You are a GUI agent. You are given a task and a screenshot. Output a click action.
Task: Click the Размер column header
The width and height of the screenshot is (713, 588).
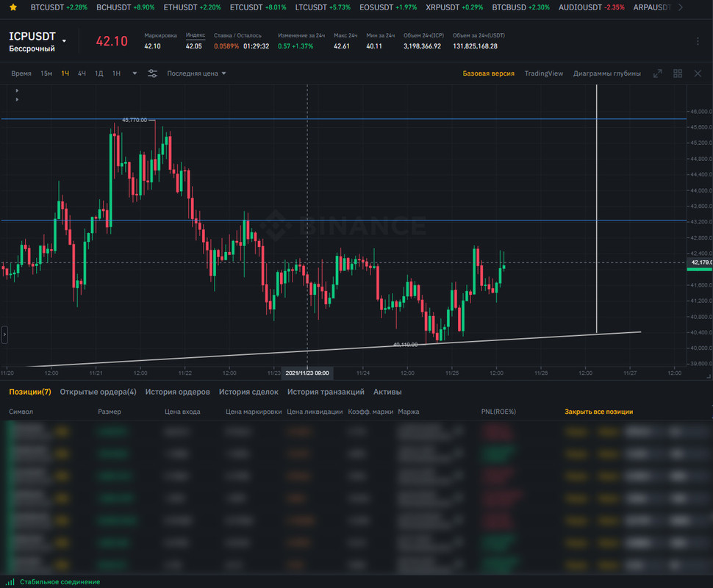tap(110, 412)
